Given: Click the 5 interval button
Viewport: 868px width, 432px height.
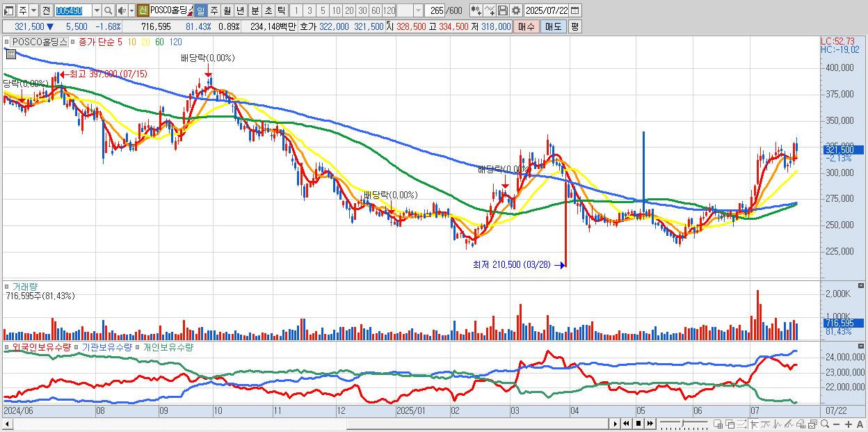Looking at the screenshot, I should [323, 10].
